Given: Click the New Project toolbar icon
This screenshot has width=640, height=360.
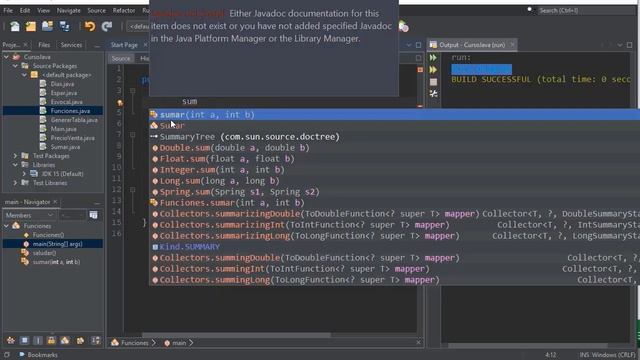Looking at the screenshot, I should [x=31, y=27].
